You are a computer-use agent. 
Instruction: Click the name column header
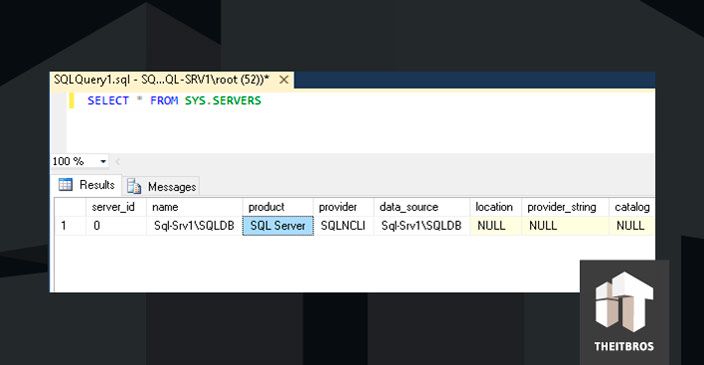[x=194, y=207]
